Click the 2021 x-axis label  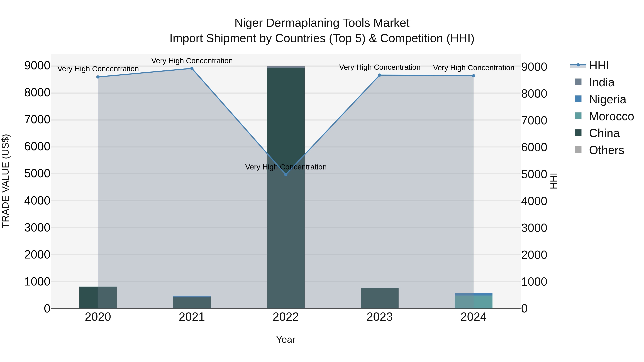[192, 317]
